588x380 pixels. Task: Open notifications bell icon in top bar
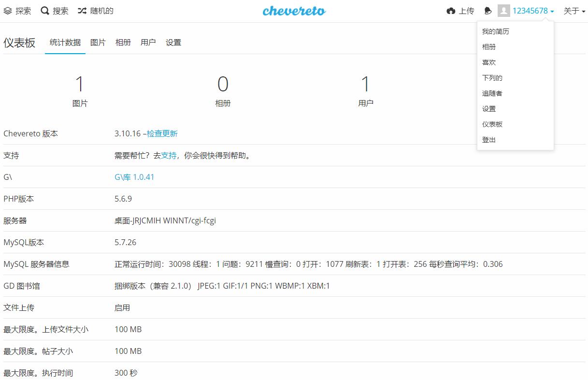488,11
